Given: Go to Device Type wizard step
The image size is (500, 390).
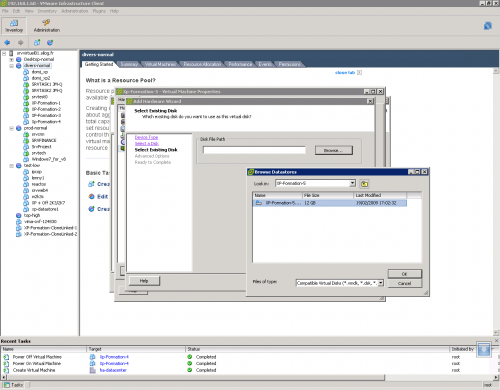Looking at the screenshot, I should [146, 137].
